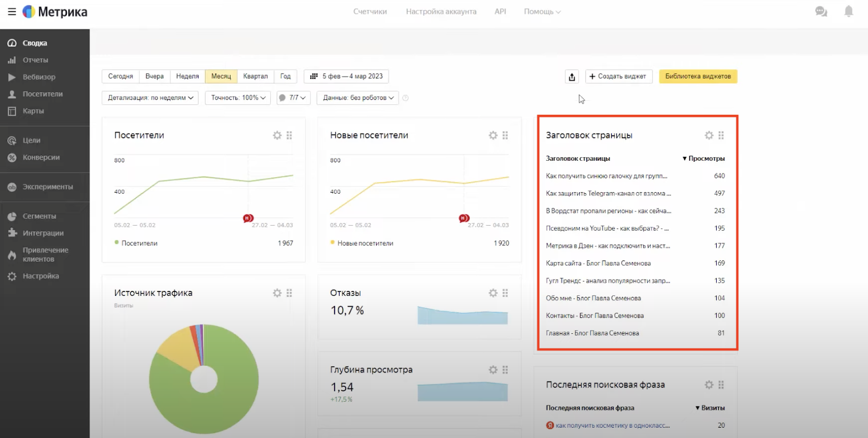Viewport: 868px width, 438px height.
Task: Switch period to Квартал
Action: coord(255,77)
